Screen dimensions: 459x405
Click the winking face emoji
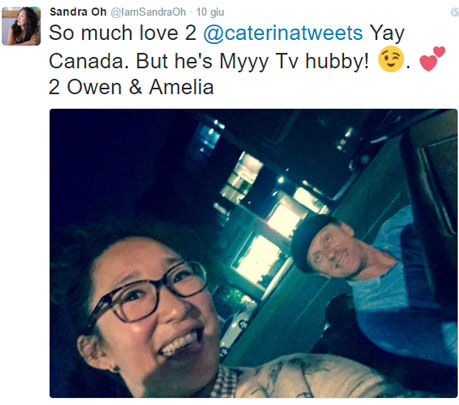[391, 60]
